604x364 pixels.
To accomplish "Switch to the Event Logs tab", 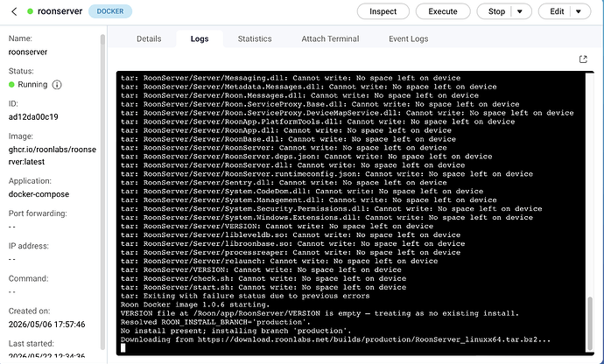I will pyautogui.click(x=408, y=38).
